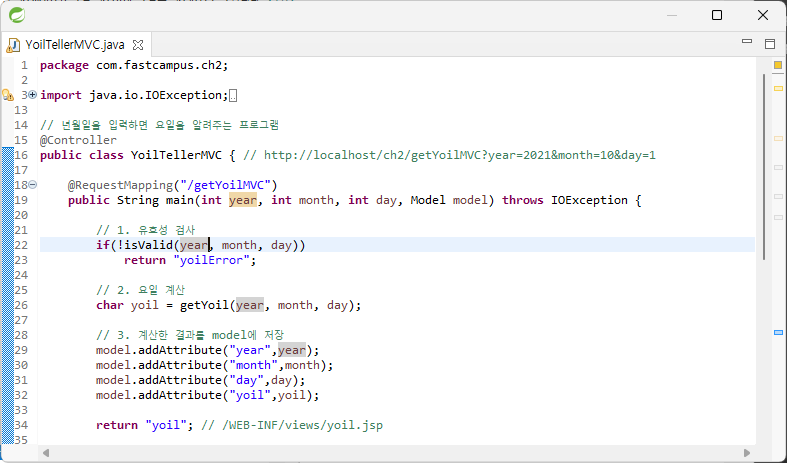Click the Model model parameter
This screenshot has height=463, width=787.
coord(449,200)
